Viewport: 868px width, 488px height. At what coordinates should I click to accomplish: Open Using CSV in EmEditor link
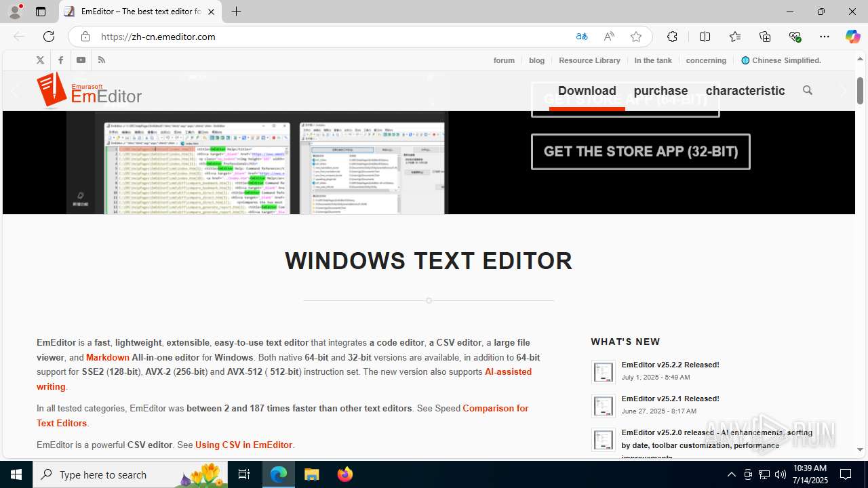(x=243, y=445)
